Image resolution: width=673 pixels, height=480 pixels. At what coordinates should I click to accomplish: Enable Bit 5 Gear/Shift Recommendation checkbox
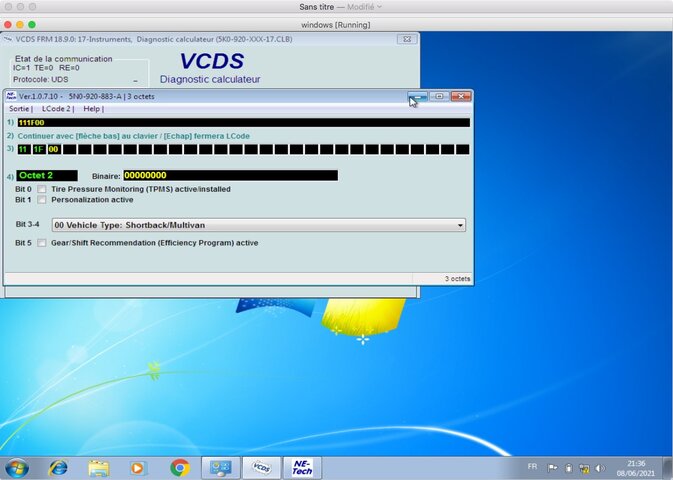tap(42, 243)
